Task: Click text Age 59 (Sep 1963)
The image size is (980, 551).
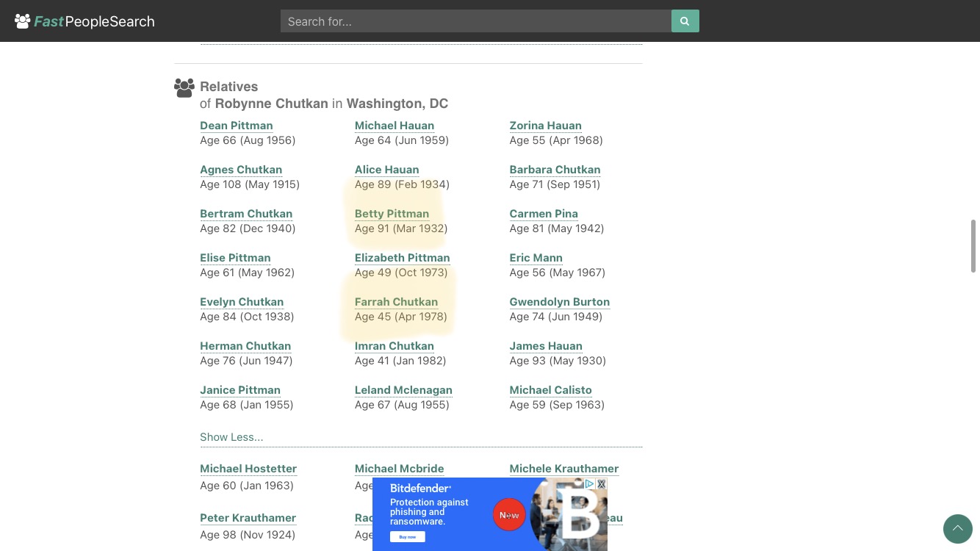Action: 557,405
